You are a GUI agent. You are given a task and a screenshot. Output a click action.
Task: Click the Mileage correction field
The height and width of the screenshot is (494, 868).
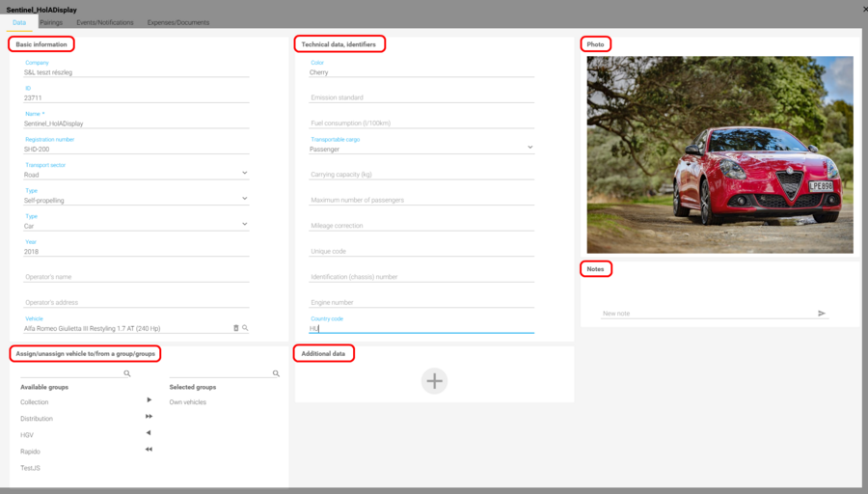(x=421, y=226)
